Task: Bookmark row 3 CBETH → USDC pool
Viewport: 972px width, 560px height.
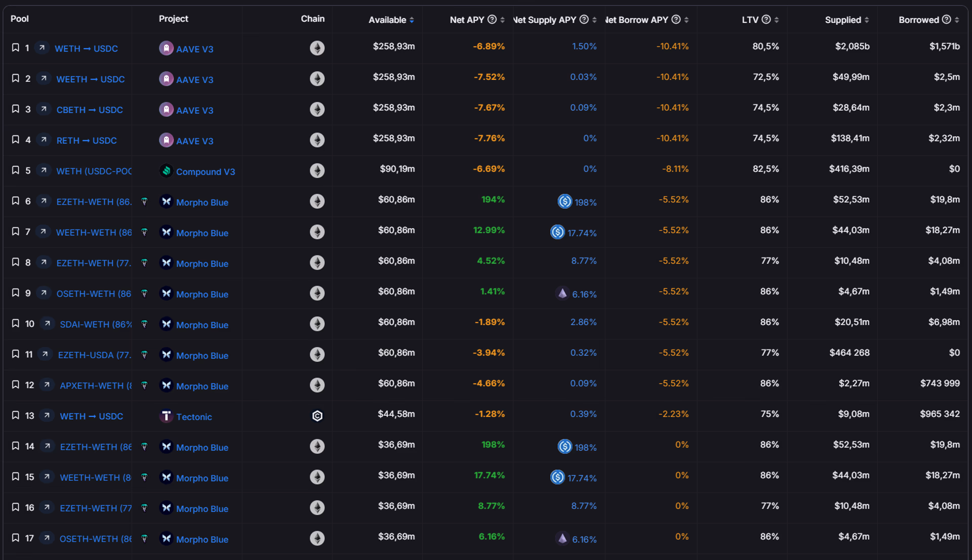Action: click(16, 109)
